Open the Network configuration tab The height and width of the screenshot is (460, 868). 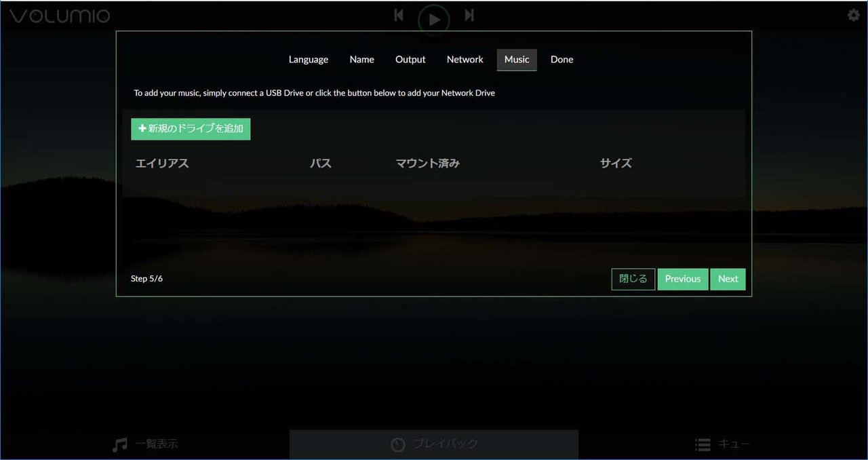[x=465, y=60]
